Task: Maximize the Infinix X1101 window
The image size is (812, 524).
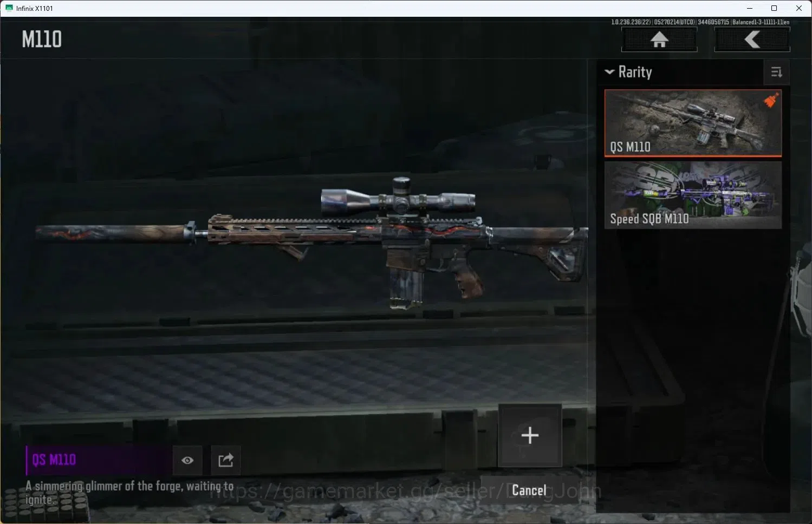Action: click(774, 8)
